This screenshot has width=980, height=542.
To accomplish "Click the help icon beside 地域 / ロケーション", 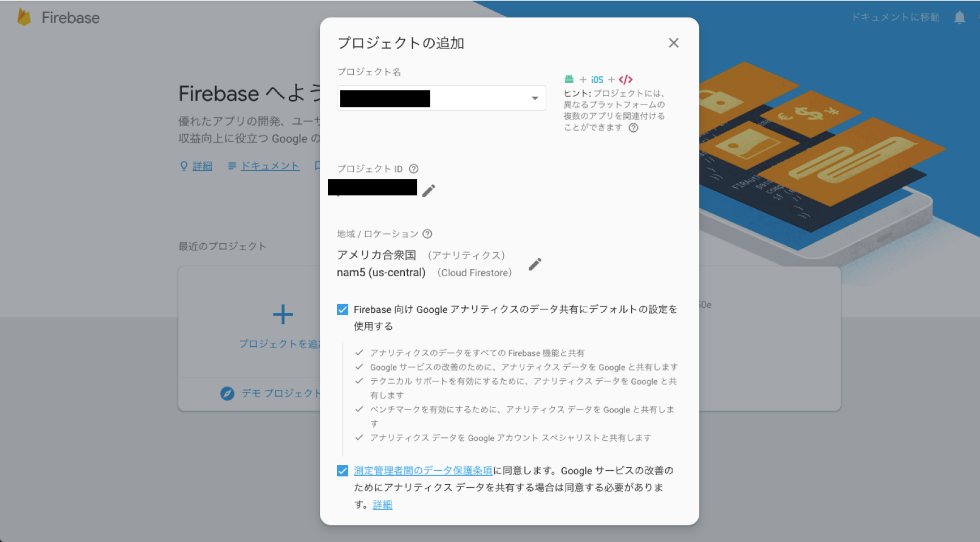I will click(x=427, y=234).
